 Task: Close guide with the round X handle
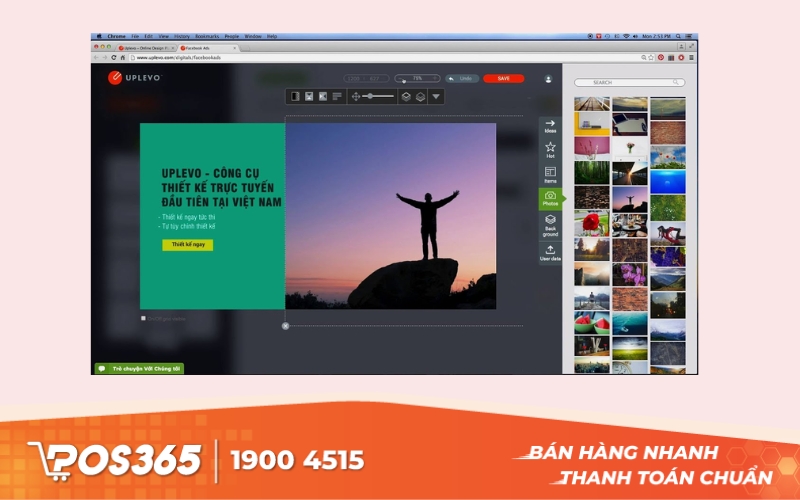[x=285, y=326]
